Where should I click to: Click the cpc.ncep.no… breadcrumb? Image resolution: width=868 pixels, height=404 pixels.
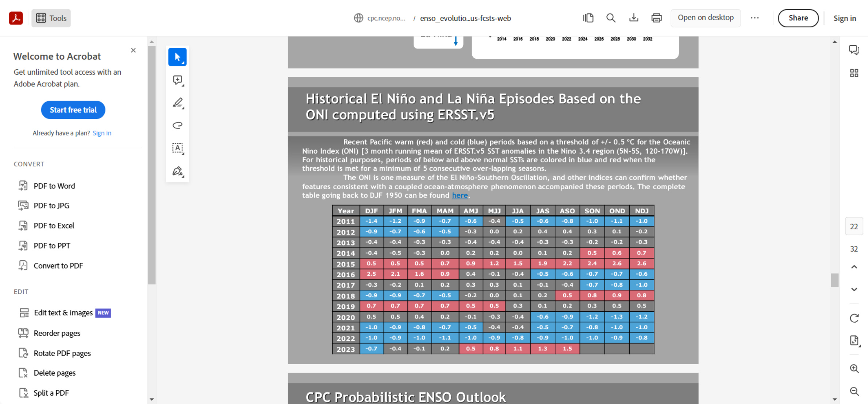386,18
